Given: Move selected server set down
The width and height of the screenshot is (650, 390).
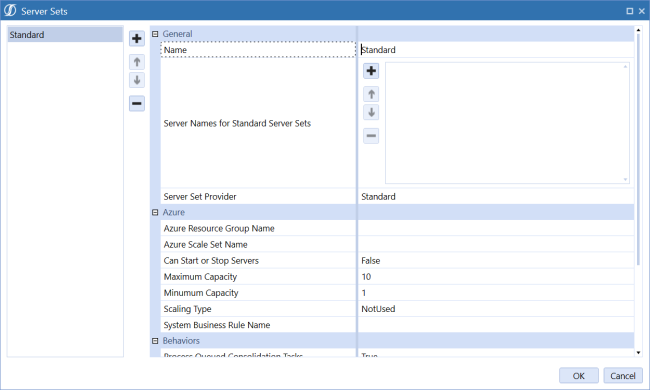Looking at the screenshot, I should 137,80.
